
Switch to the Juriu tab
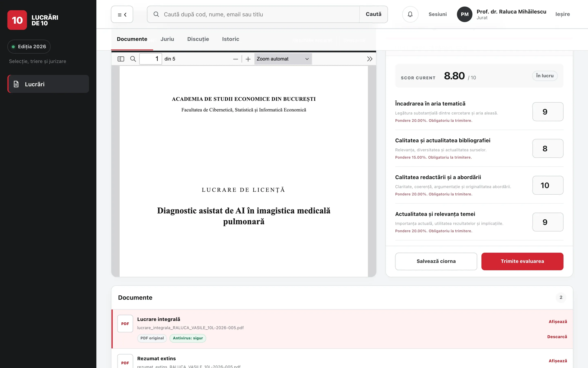[167, 39]
